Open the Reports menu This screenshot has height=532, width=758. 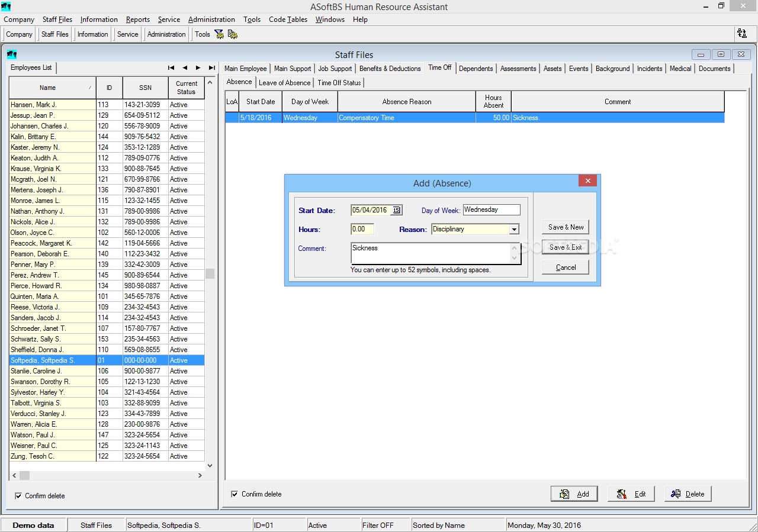tap(138, 20)
